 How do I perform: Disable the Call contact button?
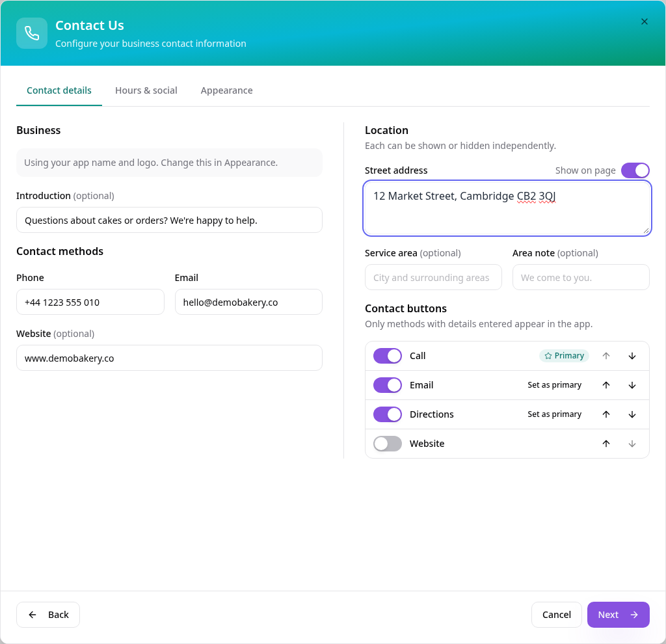[388, 356]
